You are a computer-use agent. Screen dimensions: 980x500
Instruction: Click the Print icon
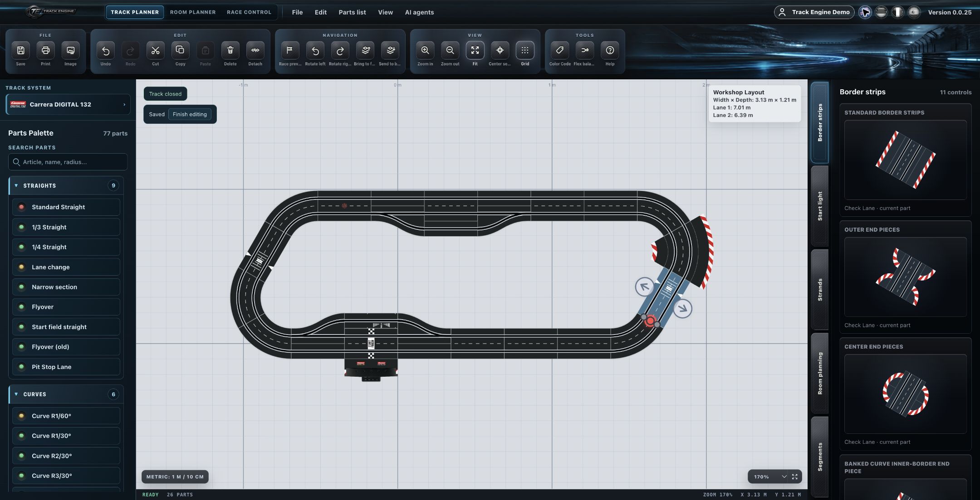(x=45, y=51)
